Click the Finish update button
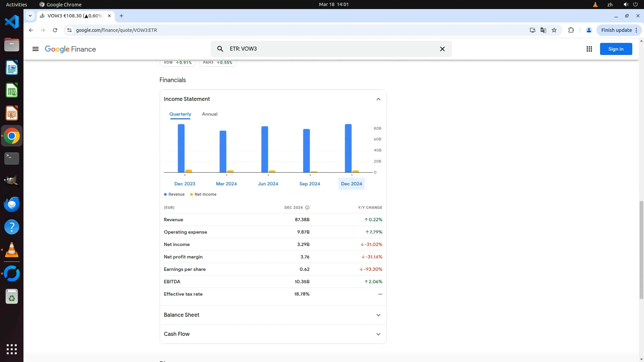 pyautogui.click(x=616, y=30)
